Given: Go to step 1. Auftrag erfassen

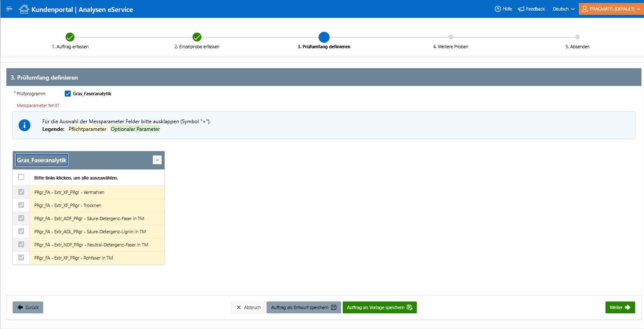Looking at the screenshot, I should pos(70,47).
